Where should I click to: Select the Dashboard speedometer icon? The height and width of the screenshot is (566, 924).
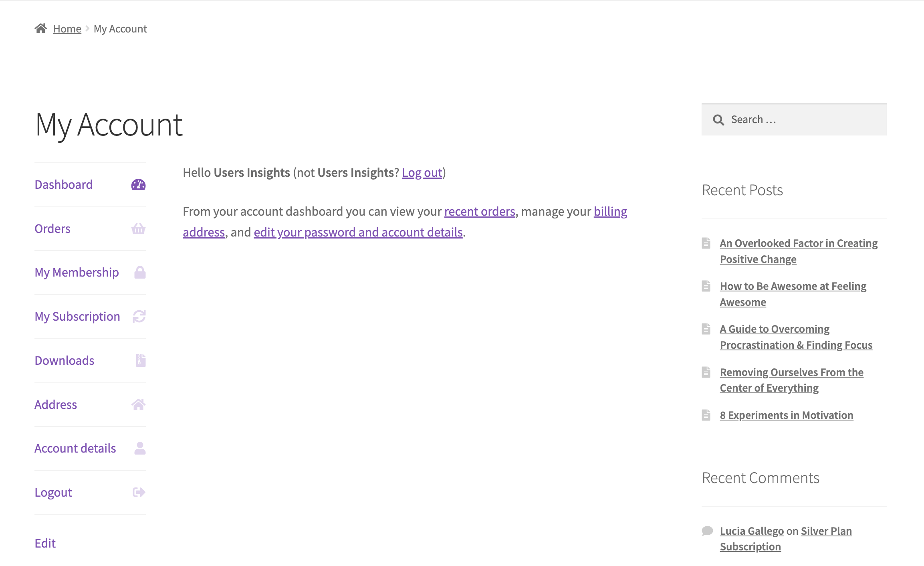tap(137, 185)
